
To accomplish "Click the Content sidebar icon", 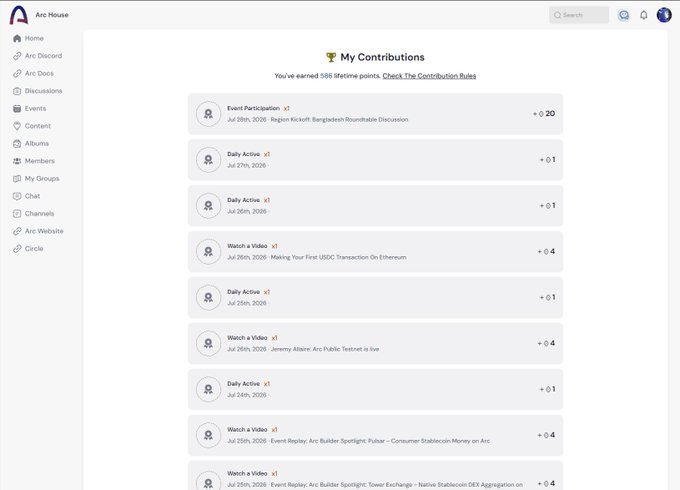I will [17, 126].
